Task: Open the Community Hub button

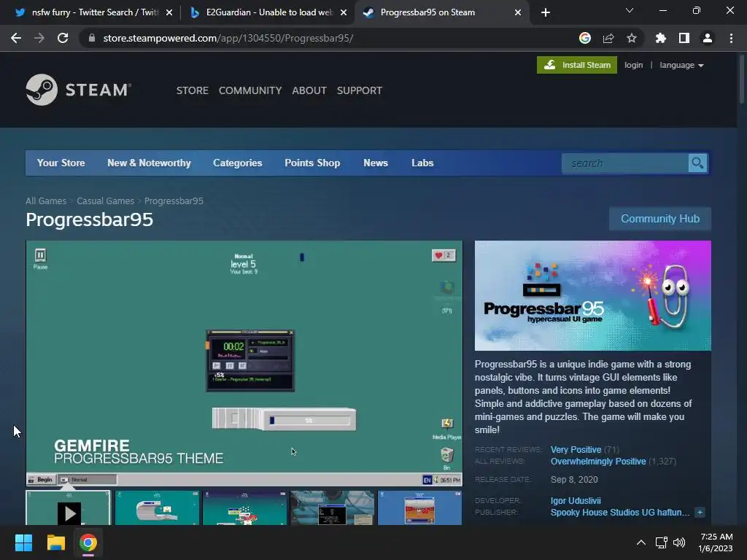Action: click(660, 219)
